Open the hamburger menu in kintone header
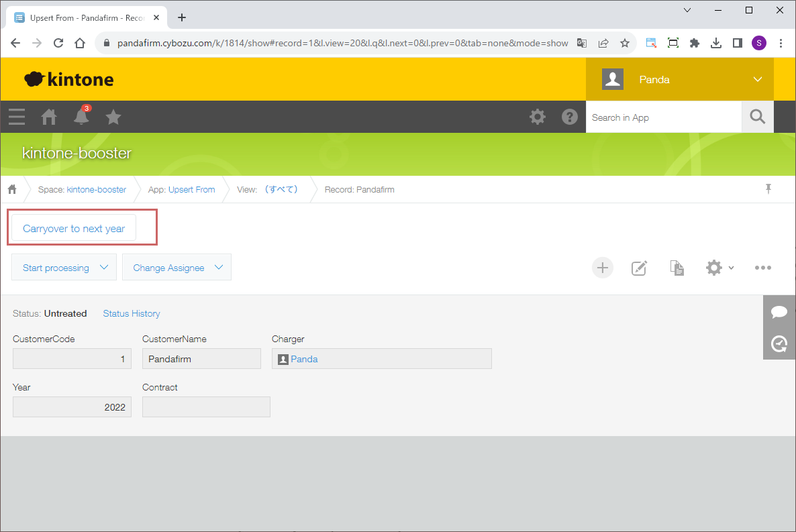Viewport: 796px width, 532px height. (x=17, y=117)
